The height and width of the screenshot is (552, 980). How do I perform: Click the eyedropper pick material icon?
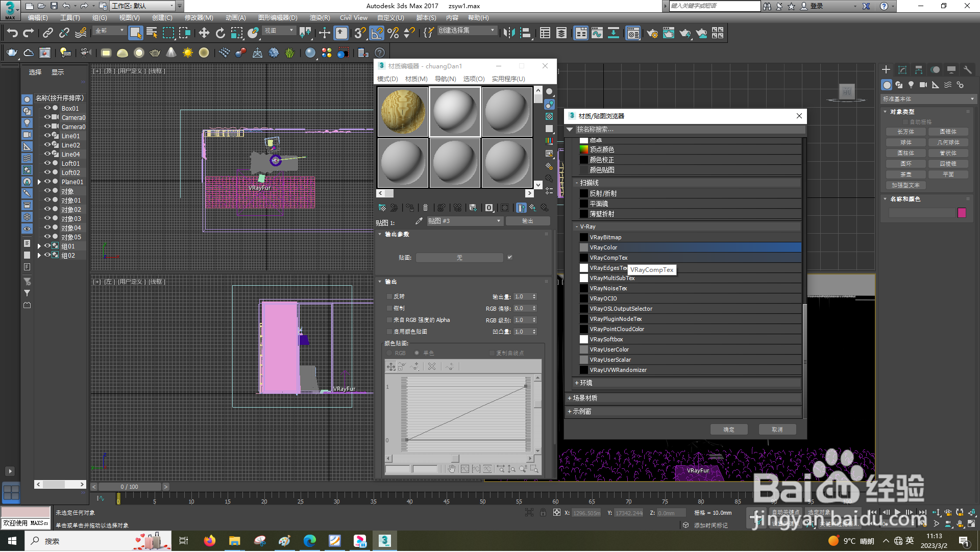pyautogui.click(x=419, y=221)
